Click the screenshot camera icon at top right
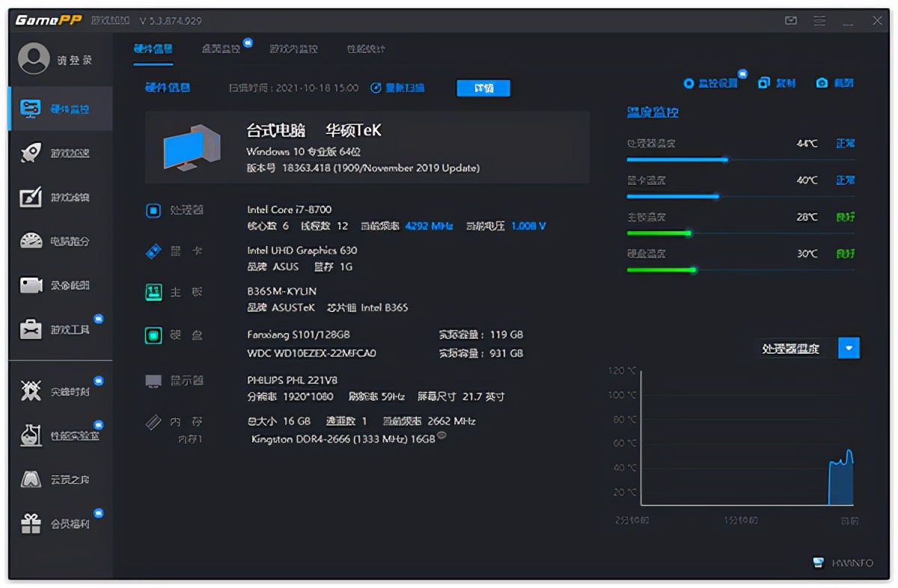 [x=823, y=82]
